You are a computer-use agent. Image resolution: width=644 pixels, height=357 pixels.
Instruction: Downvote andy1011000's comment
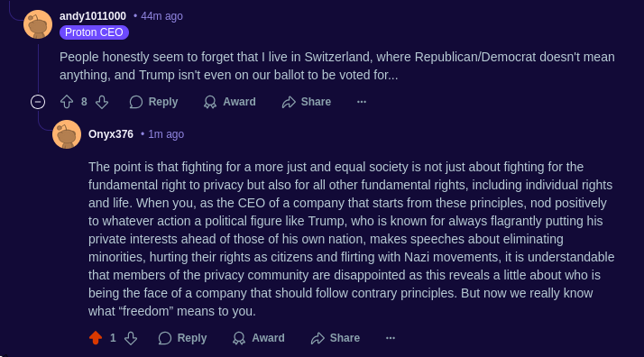pyautogui.click(x=102, y=102)
